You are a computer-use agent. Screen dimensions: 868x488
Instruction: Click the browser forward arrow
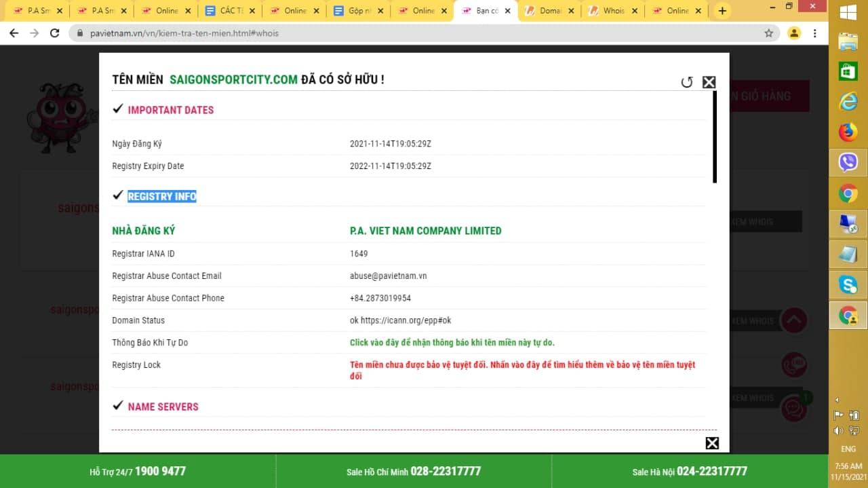34,33
